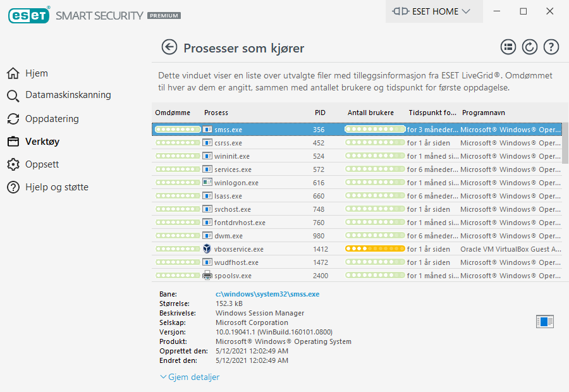This screenshot has height=392, width=569.
Task: Click the svchost.exe process icon
Action: point(207,209)
